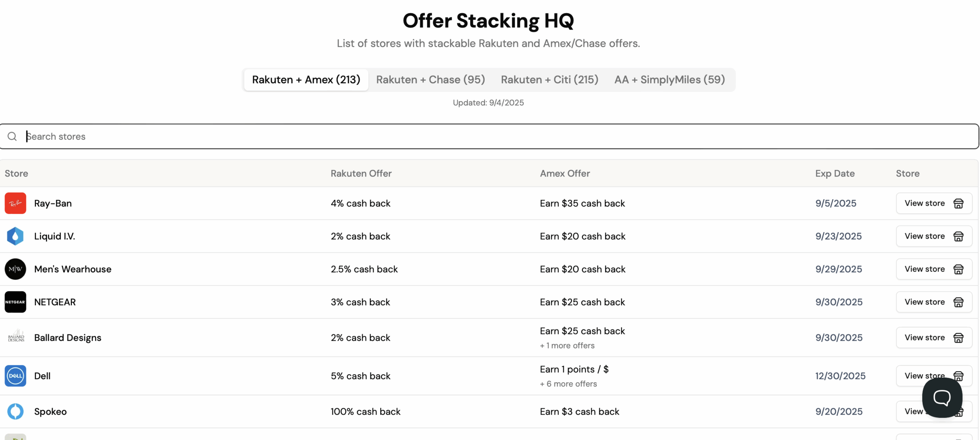Click the Ballard Designs logo icon
The height and width of the screenshot is (440, 980).
pos(15,337)
